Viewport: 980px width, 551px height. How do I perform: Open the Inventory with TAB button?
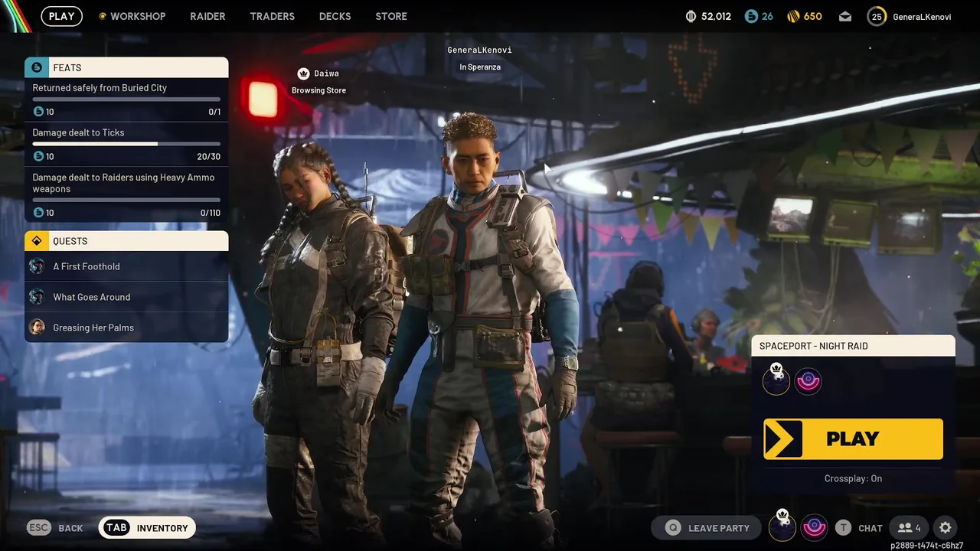[x=147, y=528]
